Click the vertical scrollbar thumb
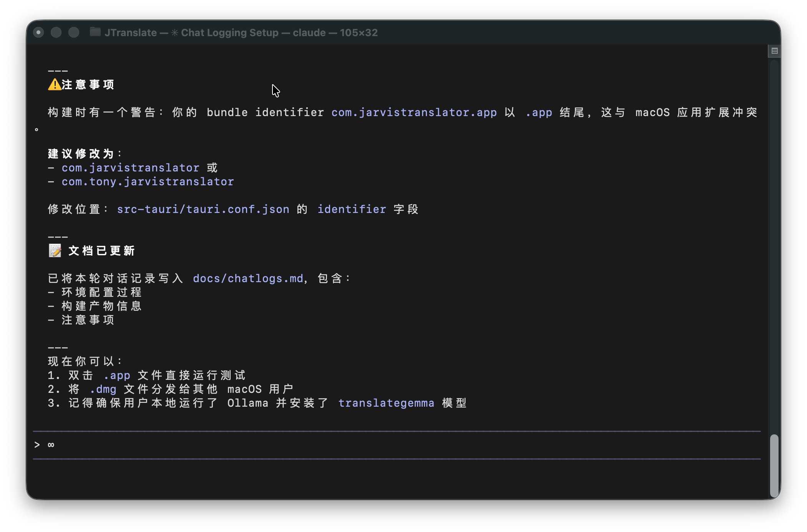 tap(774, 465)
